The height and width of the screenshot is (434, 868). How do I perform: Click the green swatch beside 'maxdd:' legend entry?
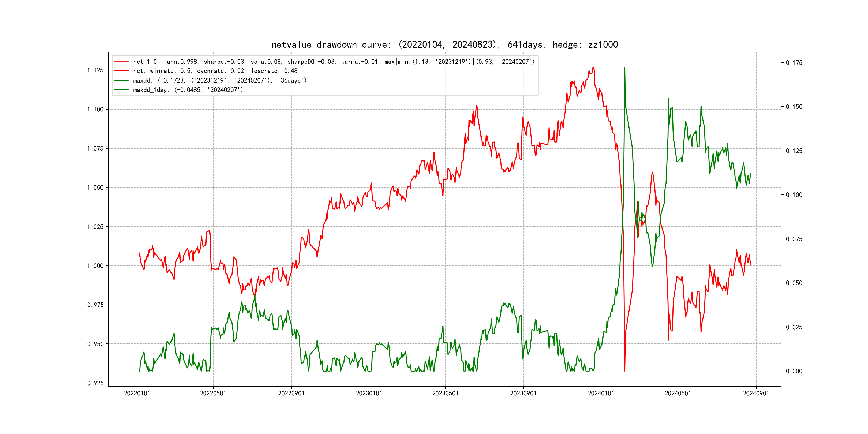(121, 81)
